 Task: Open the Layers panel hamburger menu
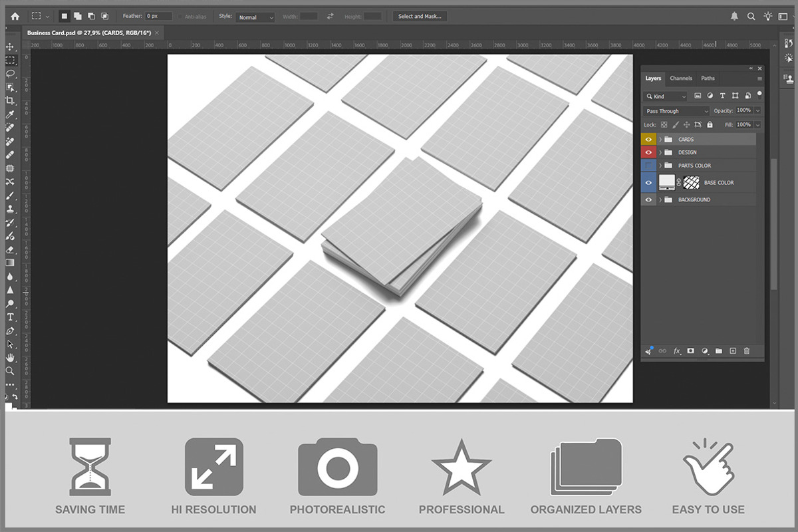point(759,78)
